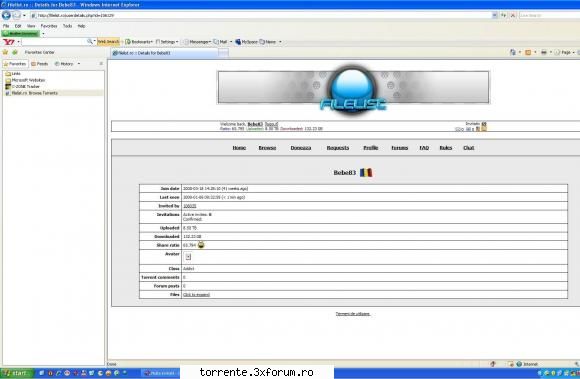The height and width of the screenshot is (379, 580).
Task: Open the Chat navigation link
Action: tap(469, 148)
